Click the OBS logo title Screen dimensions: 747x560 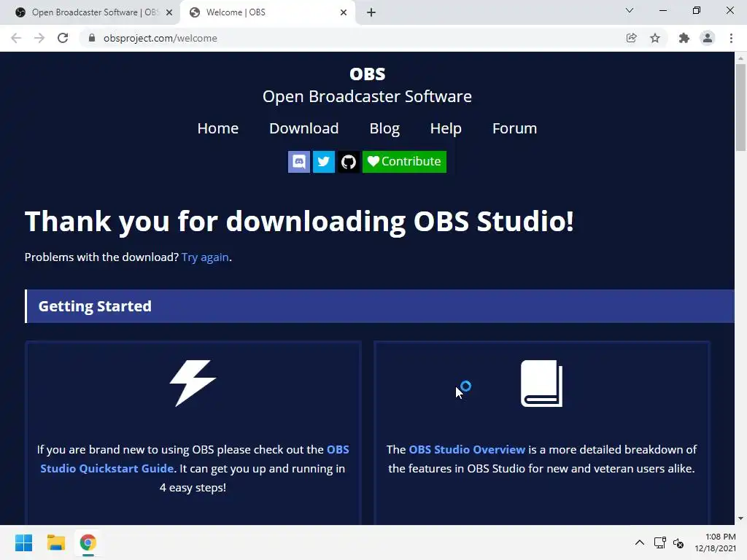point(368,74)
